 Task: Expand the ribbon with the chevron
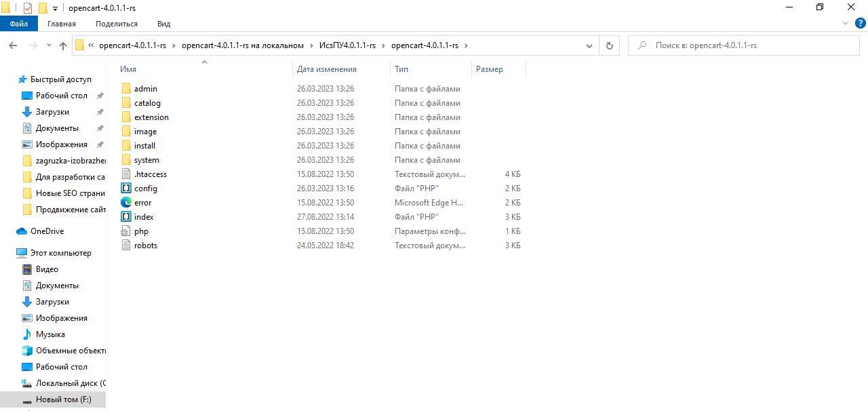tap(845, 24)
